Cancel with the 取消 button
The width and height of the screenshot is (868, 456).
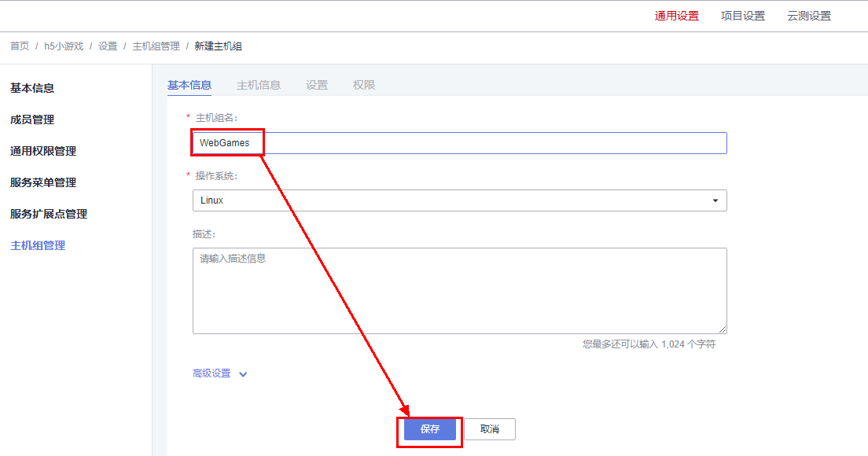tap(489, 429)
